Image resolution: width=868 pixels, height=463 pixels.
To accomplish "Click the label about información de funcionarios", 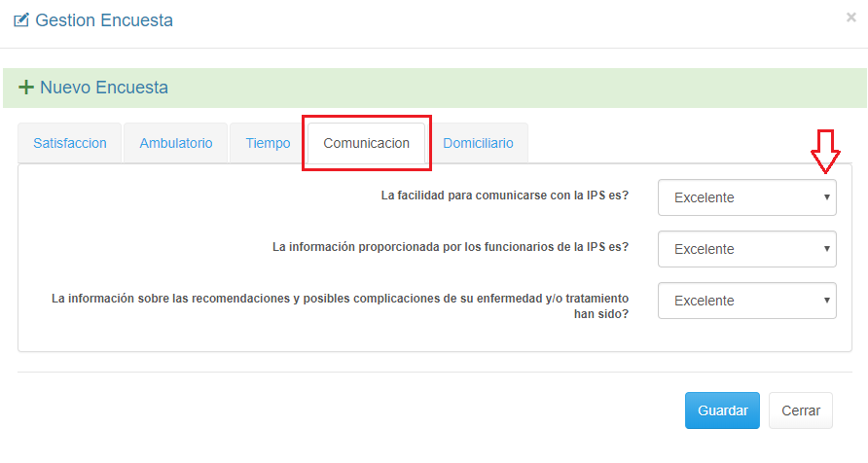I will (450, 247).
